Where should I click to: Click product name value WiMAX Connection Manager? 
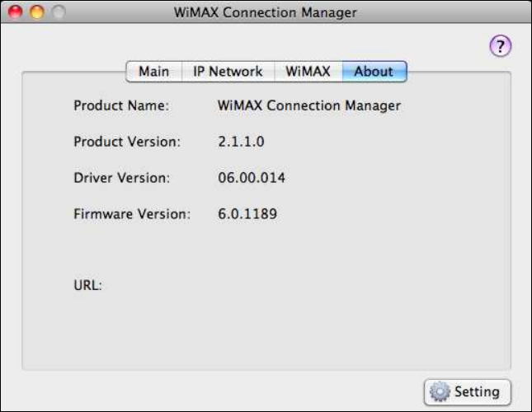[309, 105]
